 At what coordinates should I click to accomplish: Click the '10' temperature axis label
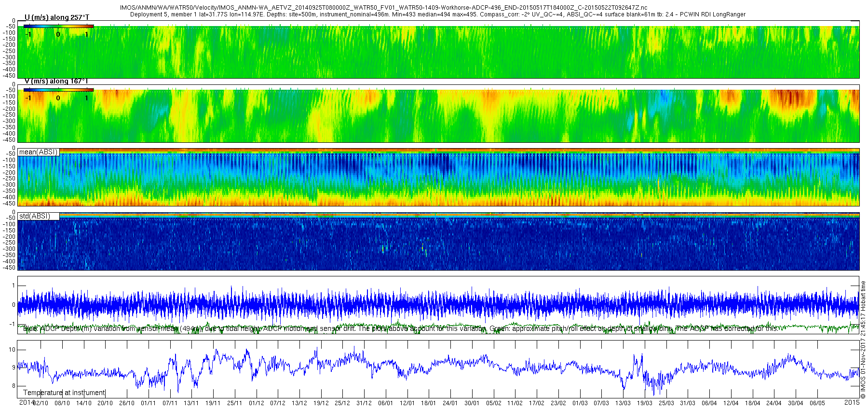(x=12, y=350)
